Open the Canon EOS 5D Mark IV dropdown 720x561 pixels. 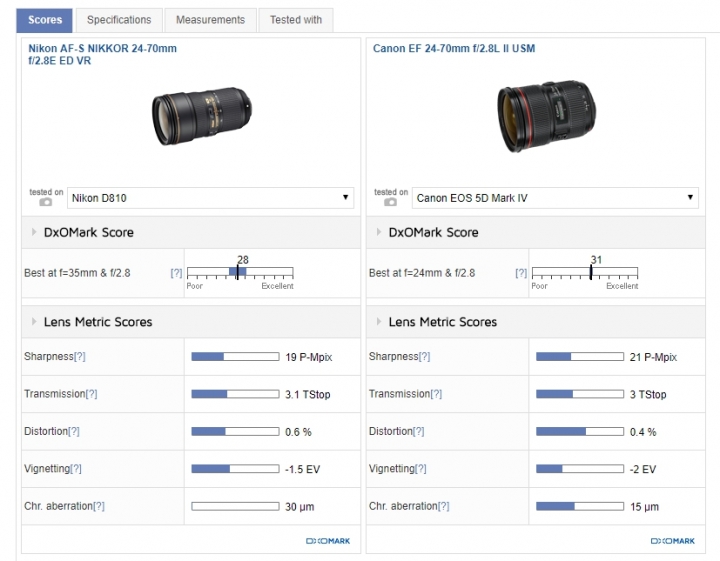coord(555,198)
